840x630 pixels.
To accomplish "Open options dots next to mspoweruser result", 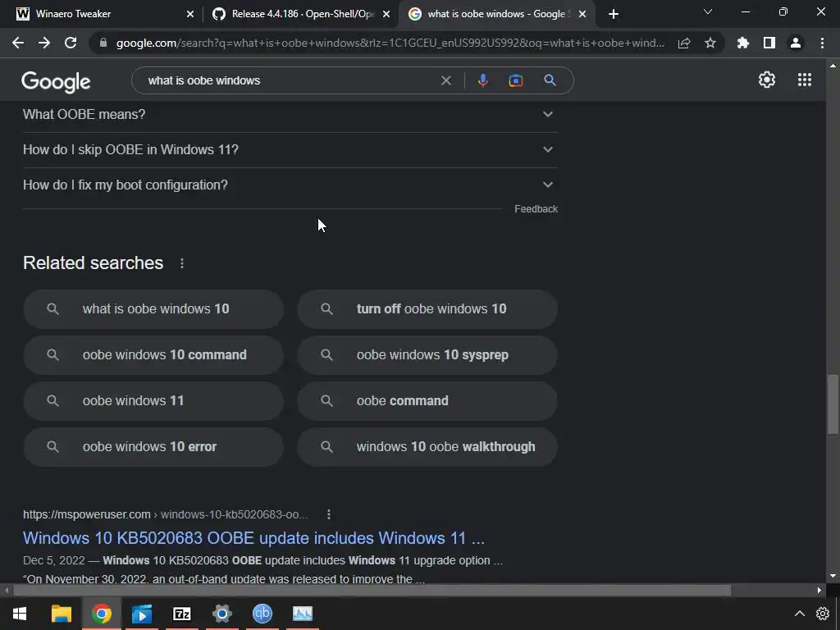I will [x=329, y=514].
